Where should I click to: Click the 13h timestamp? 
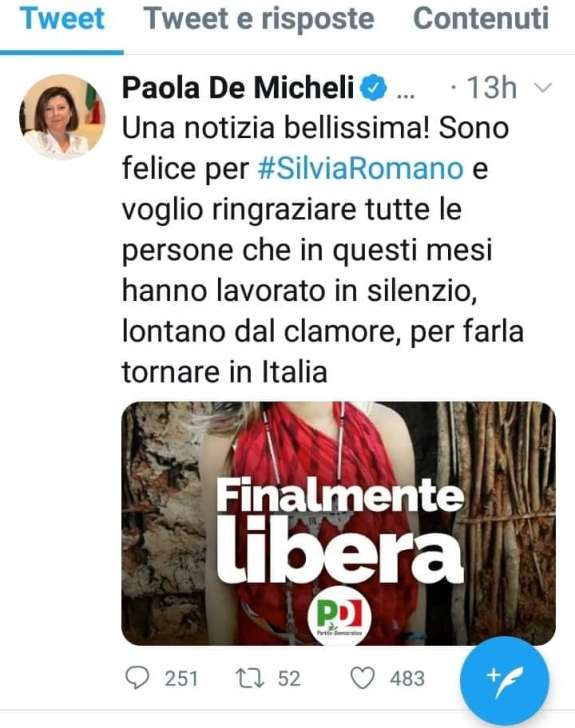tap(491, 87)
